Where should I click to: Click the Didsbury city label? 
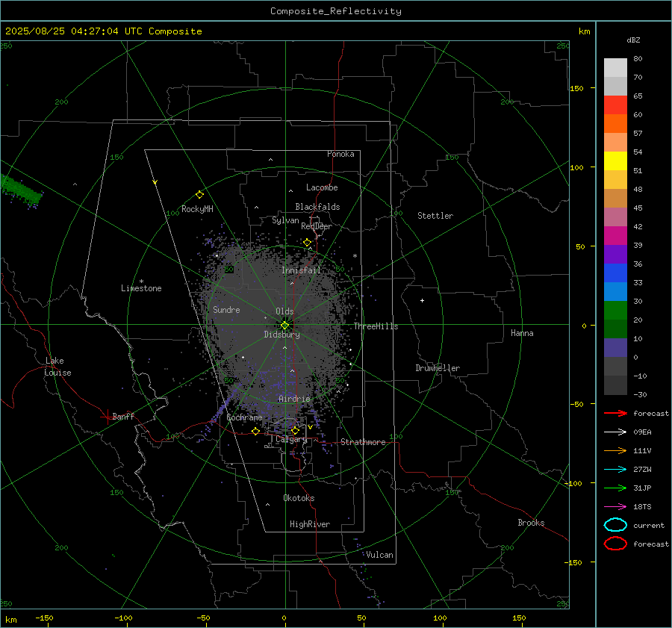[x=281, y=335]
